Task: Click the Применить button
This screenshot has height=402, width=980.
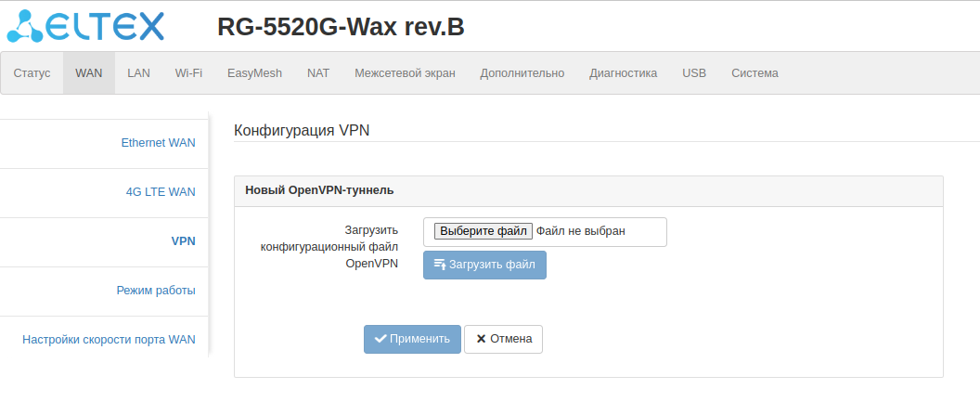Action: pyautogui.click(x=412, y=339)
